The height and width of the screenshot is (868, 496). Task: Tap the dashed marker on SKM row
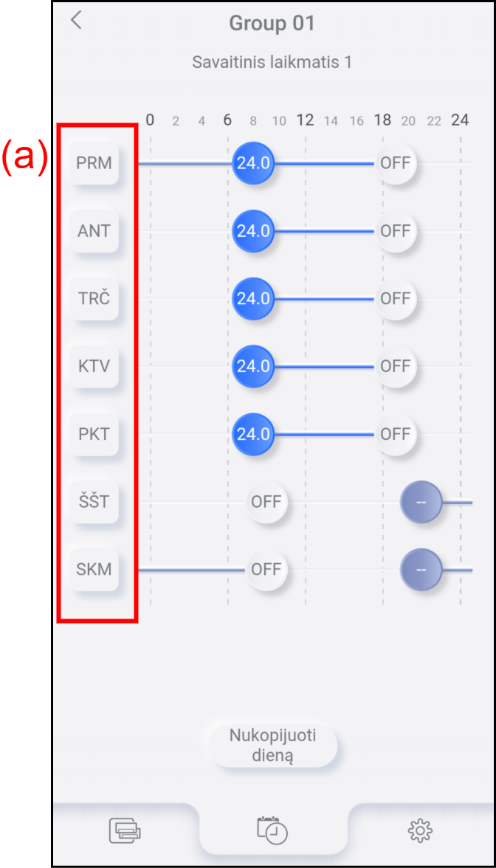point(421,570)
